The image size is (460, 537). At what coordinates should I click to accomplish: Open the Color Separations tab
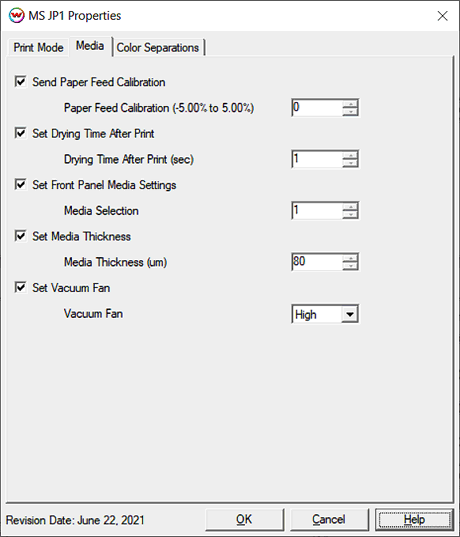[158, 48]
